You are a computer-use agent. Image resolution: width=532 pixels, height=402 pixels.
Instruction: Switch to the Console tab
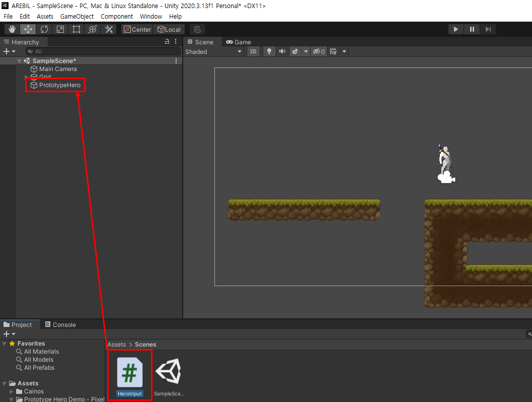pos(60,324)
